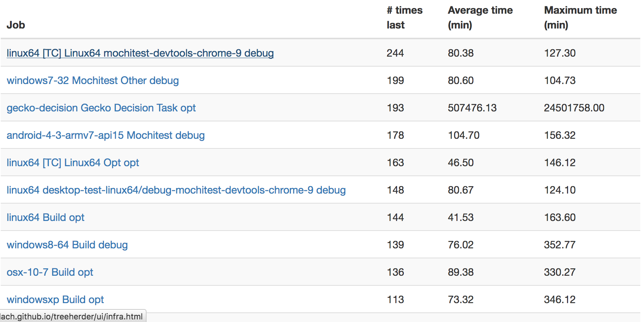Screen dimensions: 644x322
Task: Open the osx-10-7 Build opt job link
Action: click(50, 272)
